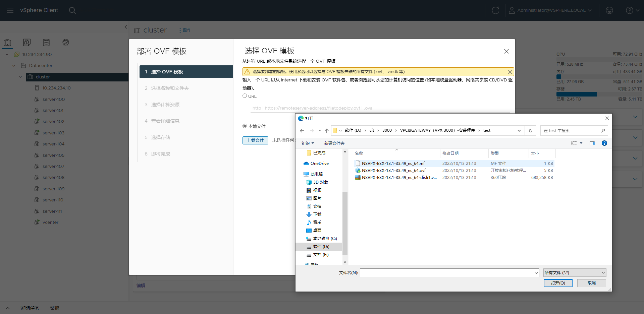Open the vSphere search icon
Screen dimensions: 644x314
pyautogui.click(x=72, y=10)
